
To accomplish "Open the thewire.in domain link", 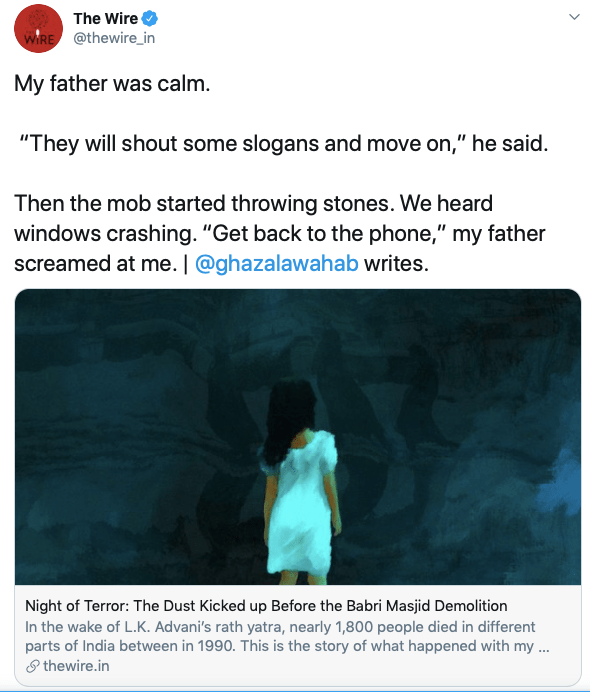I will coord(76,666).
